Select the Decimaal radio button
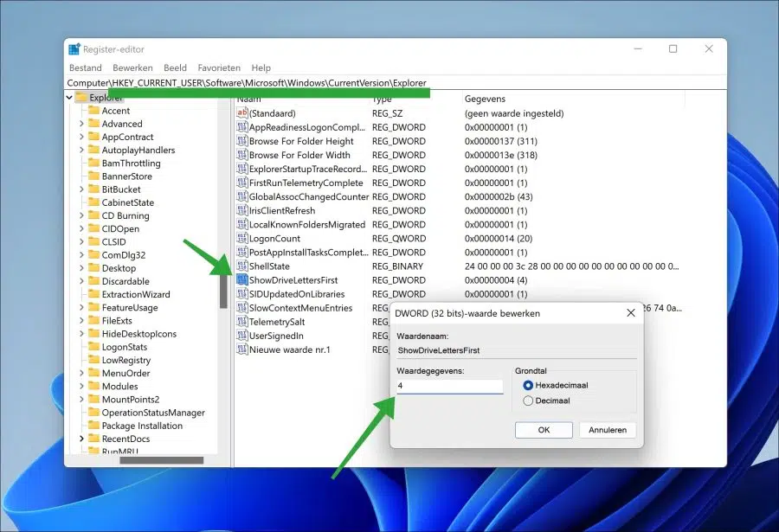The image size is (779, 532). [528, 401]
